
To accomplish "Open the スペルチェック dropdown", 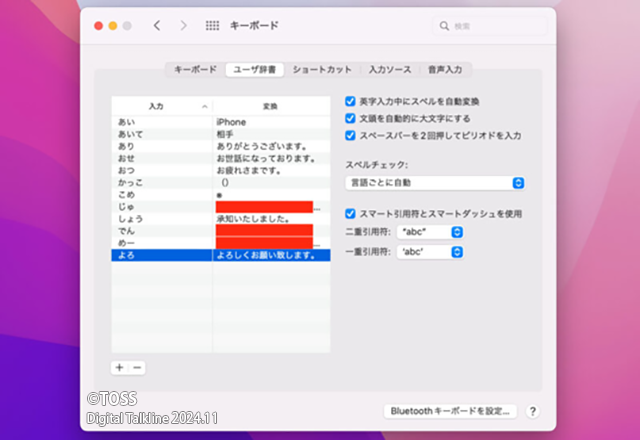I will pyautogui.click(x=434, y=183).
